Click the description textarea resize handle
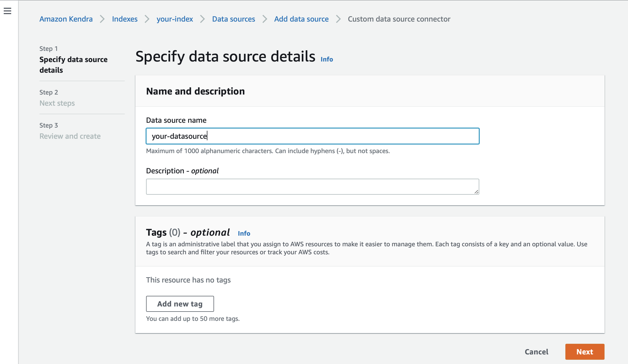The image size is (628, 364). pyautogui.click(x=476, y=191)
